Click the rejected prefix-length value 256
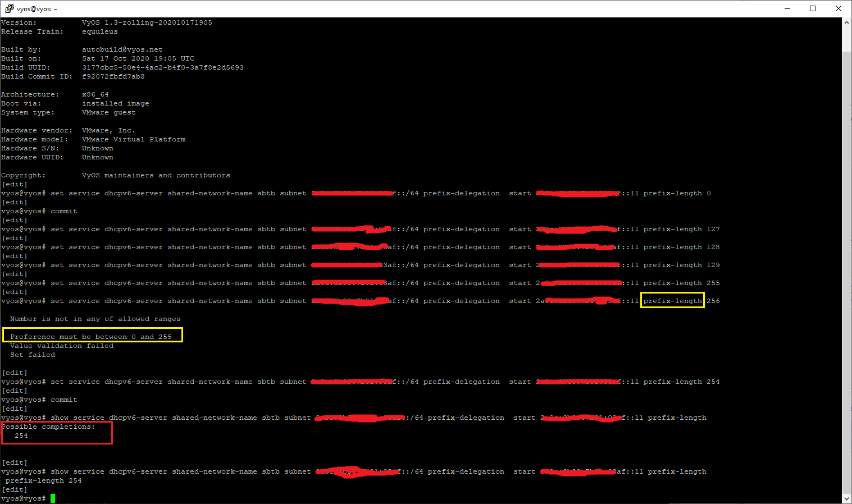The height and width of the screenshot is (504, 852). (713, 301)
